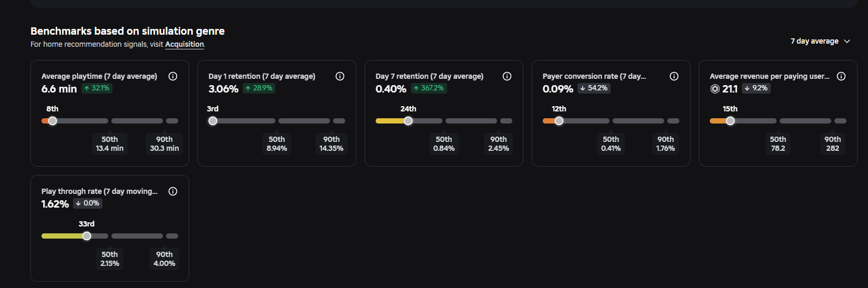Open info icon for Average playtime card
Screen dimensions: 868x288
173,76
